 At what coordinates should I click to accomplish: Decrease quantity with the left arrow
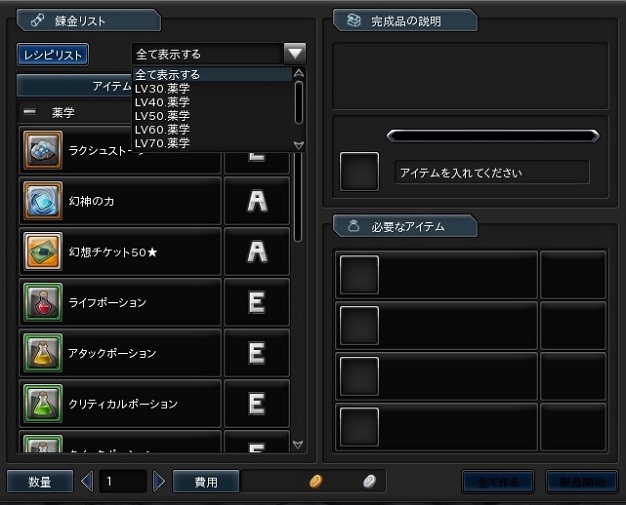(86, 482)
